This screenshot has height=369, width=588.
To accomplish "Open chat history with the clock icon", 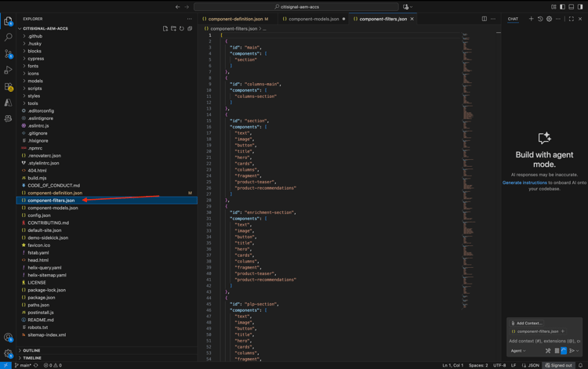I will [540, 19].
